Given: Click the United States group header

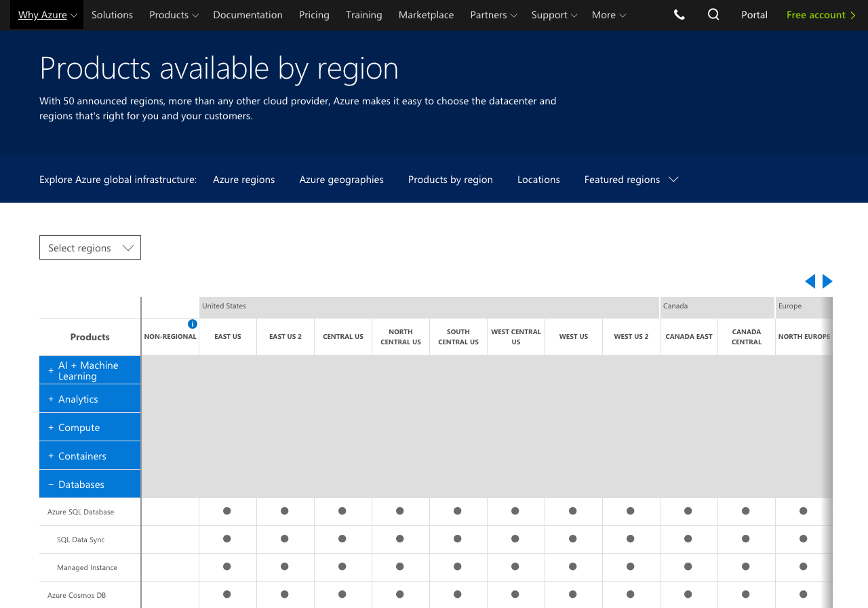Looking at the screenshot, I should coord(429,307).
